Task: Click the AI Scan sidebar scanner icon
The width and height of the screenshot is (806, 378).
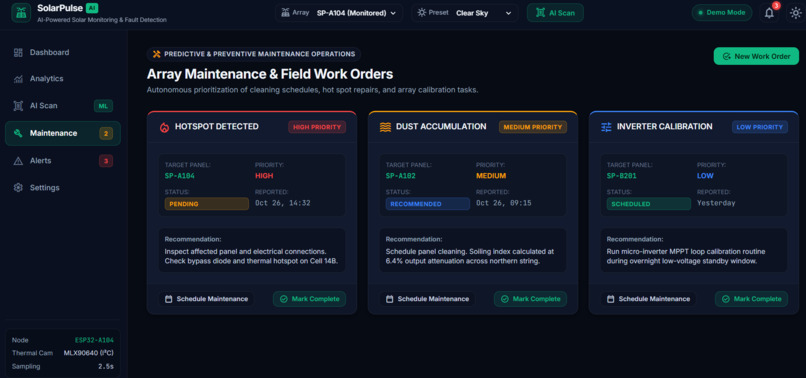Action: click(18, 106)
